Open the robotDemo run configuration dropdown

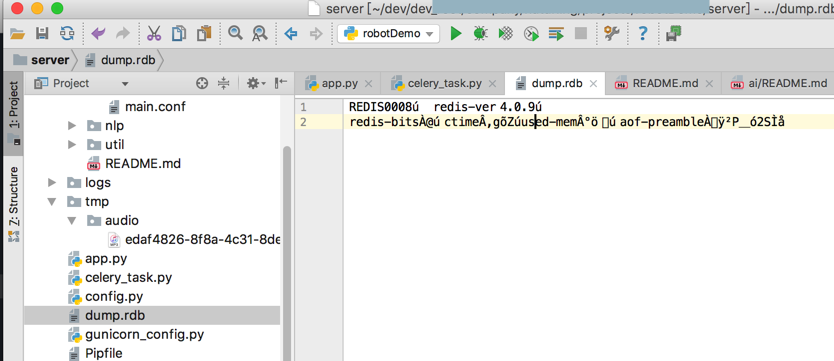[x=388, y=34]
